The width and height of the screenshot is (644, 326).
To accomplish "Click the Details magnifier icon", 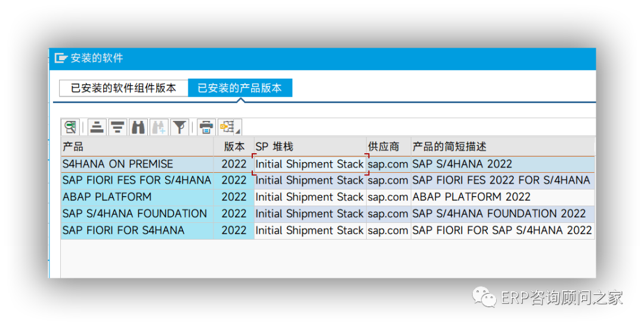I will tap(70, 127).
